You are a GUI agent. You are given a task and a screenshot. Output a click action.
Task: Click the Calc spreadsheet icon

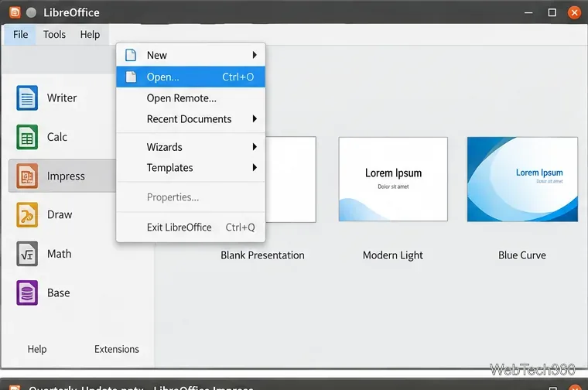click(27, 137)
